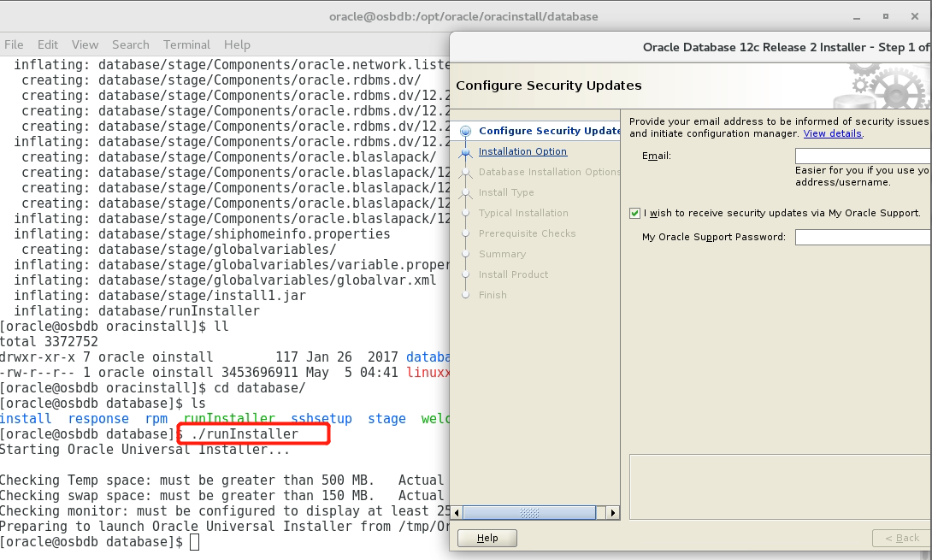932x560 pixels.
Task: Click the empty message box at installer bottom
Action: [x=781, y=486]
